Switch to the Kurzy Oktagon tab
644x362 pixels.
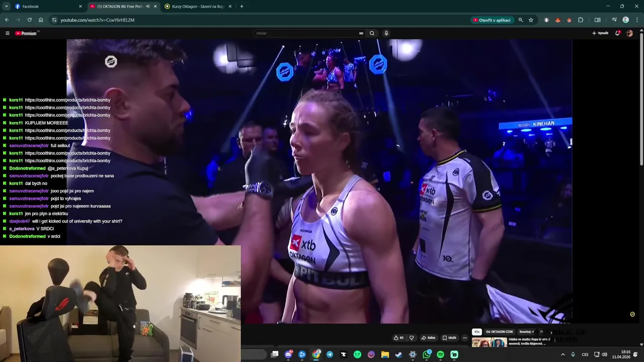pyautogui.click(x=199, y=7)
